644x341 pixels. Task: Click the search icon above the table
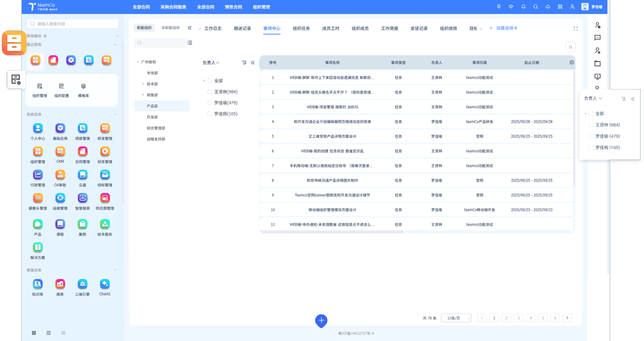[x=570, y=47]
